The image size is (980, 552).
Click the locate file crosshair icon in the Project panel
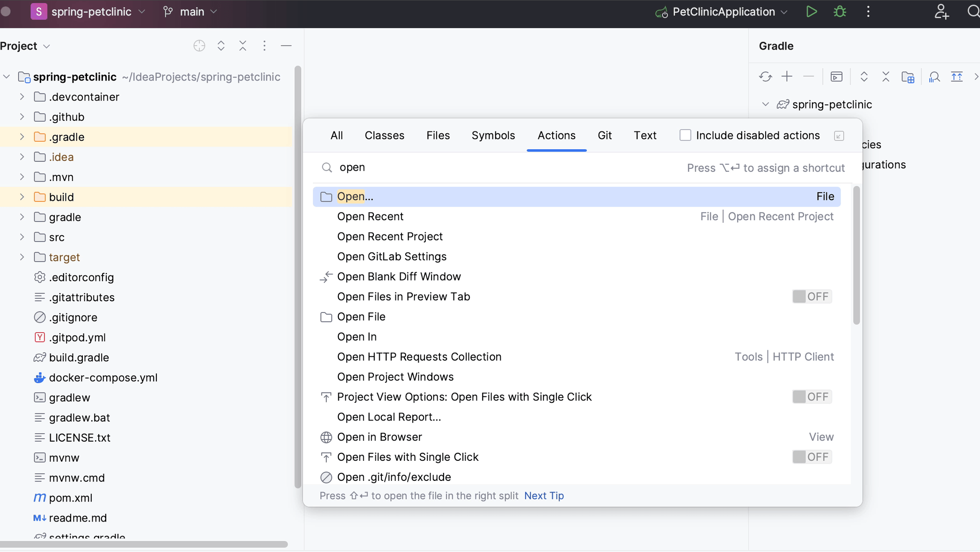(199, 46)
